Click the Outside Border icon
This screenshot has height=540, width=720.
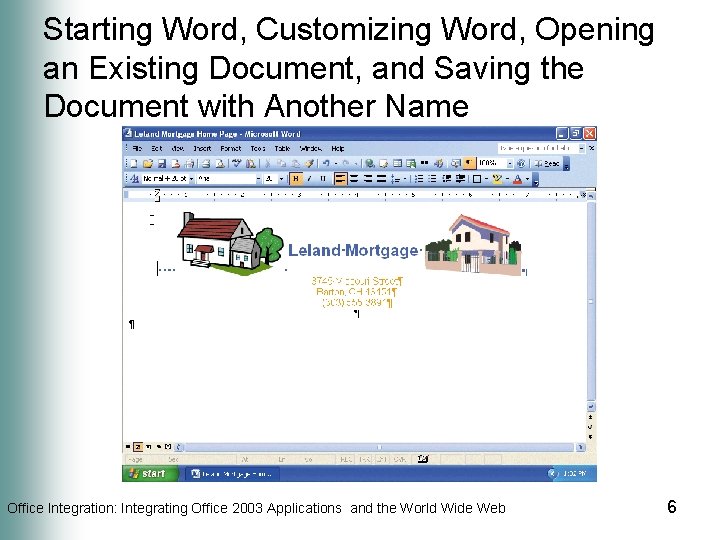(x=477, y=179)
